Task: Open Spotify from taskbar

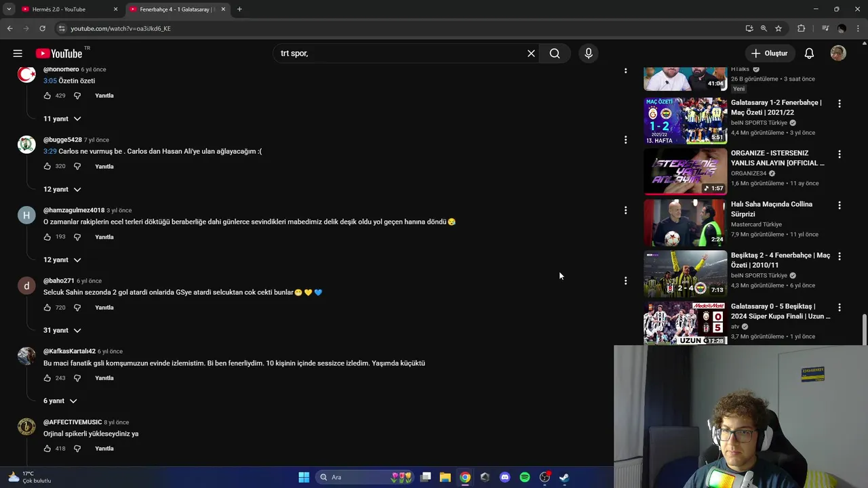Action: coord(525,477)
